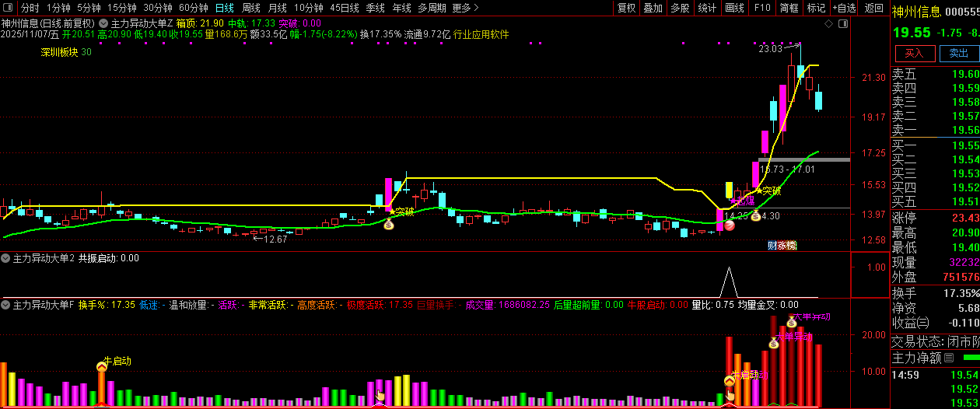The height and width of the screenshot is (409, 980).
Task: Add stock with +自选 button
Action: [x=845, y=8]
